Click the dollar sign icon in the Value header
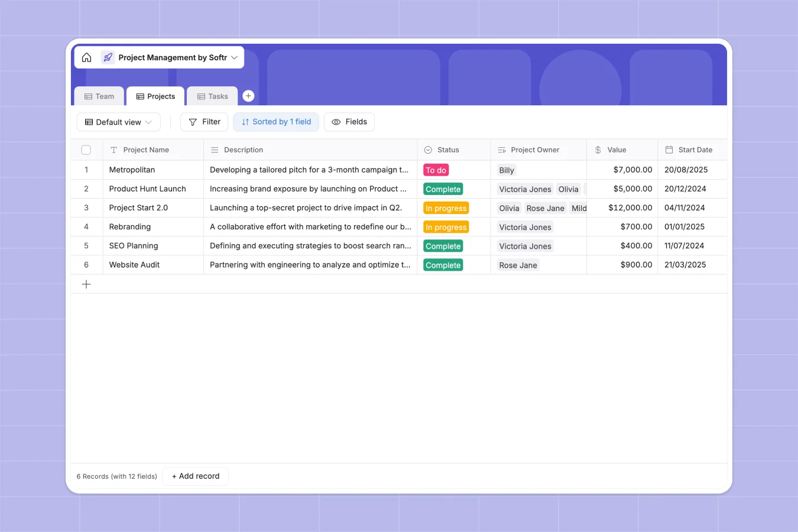This screenshot has width=798, height=532. (598, 150)
